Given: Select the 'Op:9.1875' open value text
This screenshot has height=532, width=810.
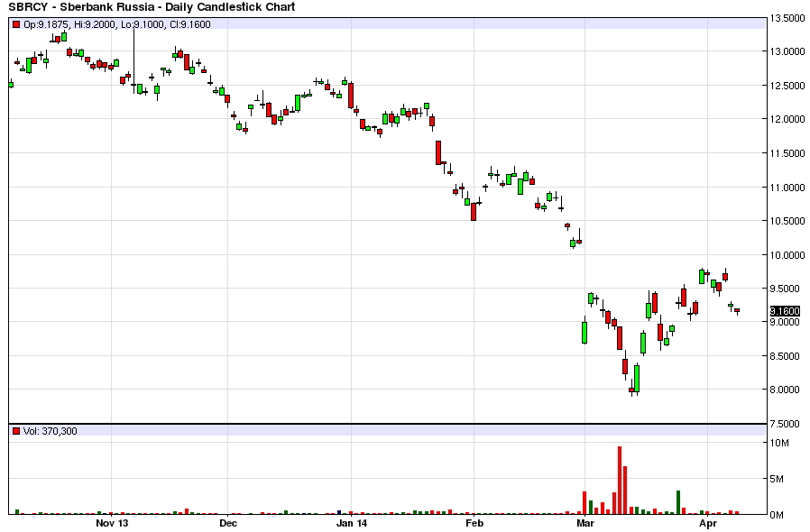Looking at the screenshot, I should tap(45, 24).
